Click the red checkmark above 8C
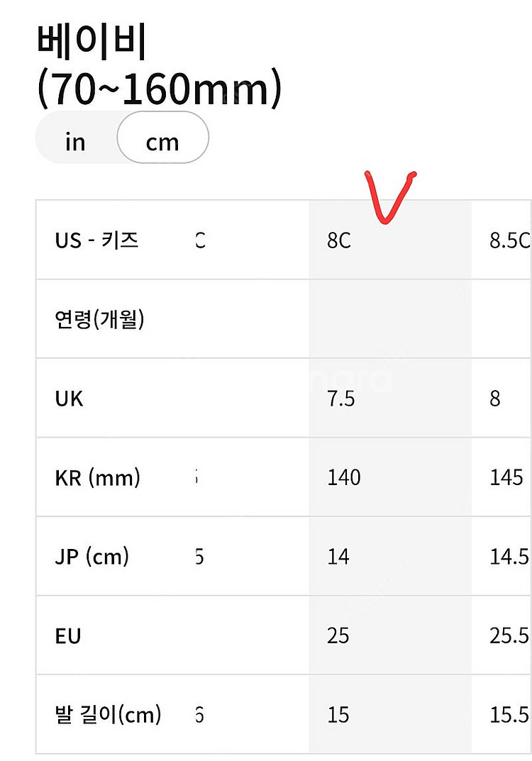Image resolution: width=532 pixels, height=761 pixels. [389, 197]
